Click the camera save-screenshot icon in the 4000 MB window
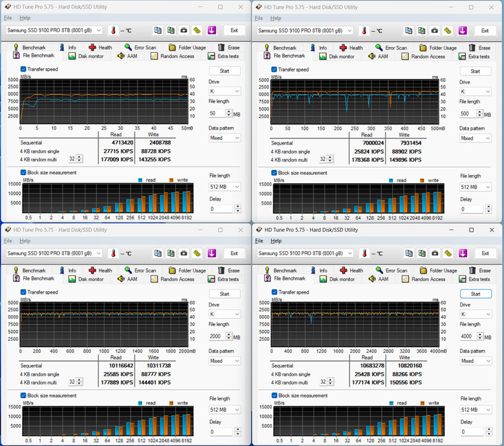The height and width of the screenshot is (446, 504). [x=436, y=253]
